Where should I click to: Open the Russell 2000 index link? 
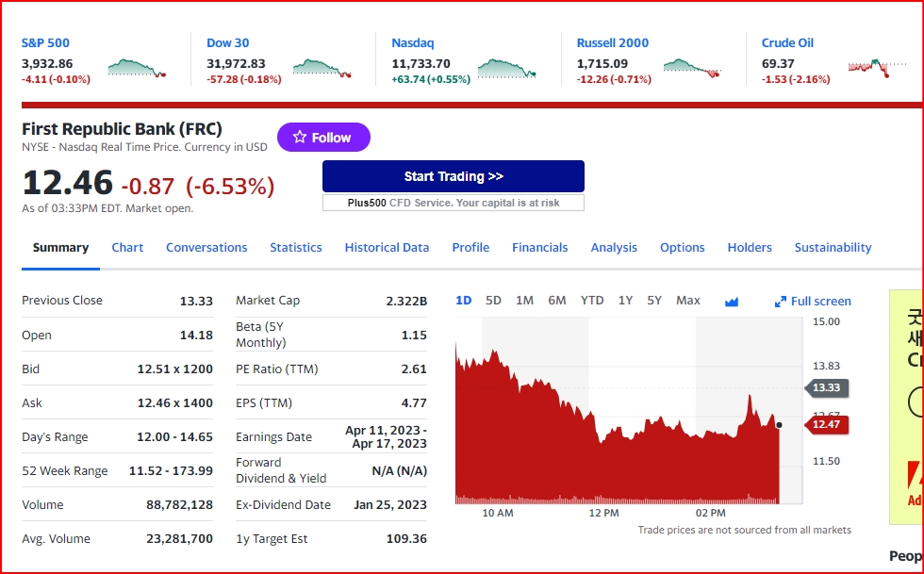(612, 43)
